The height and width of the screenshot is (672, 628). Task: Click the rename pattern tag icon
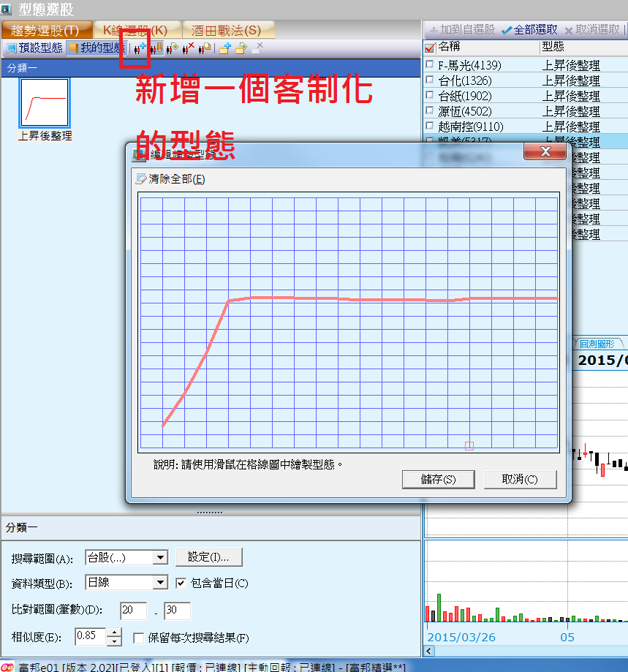(x=173, y=49)
